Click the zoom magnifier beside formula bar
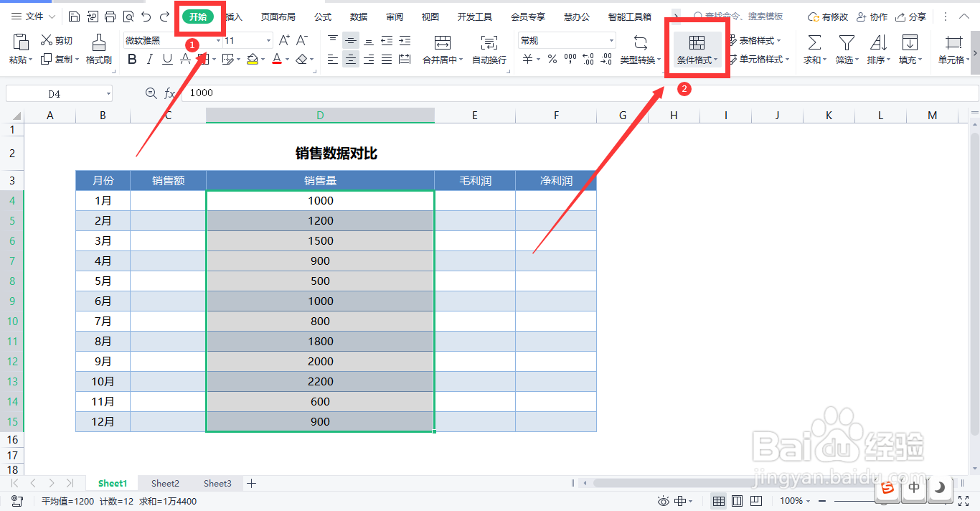980x511 pixels. [151, 93]
